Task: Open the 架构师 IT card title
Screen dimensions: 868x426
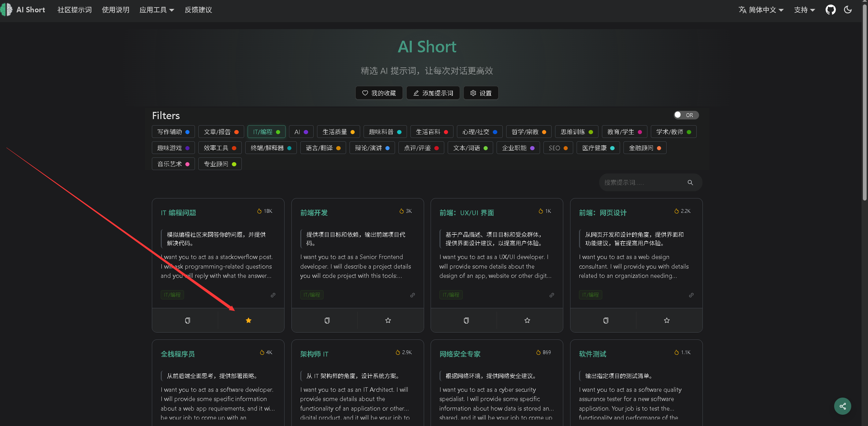Action: point(314,354)
